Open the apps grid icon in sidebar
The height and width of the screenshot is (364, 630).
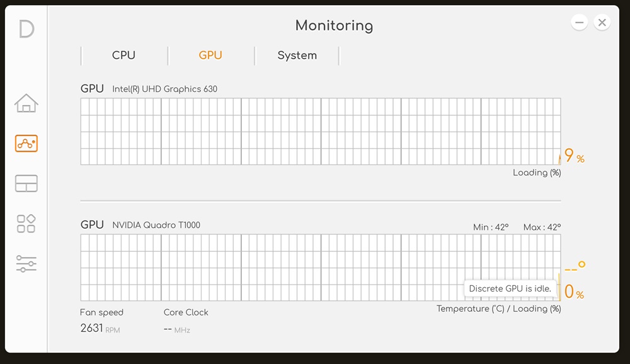pos(26,224)
